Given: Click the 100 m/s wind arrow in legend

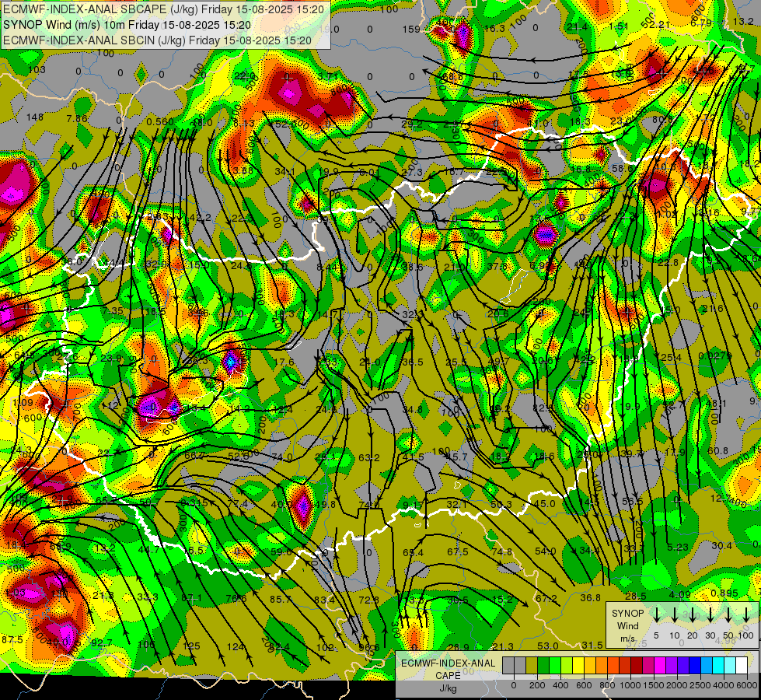Looking at the screenshot, I should [x=746, y=614].
